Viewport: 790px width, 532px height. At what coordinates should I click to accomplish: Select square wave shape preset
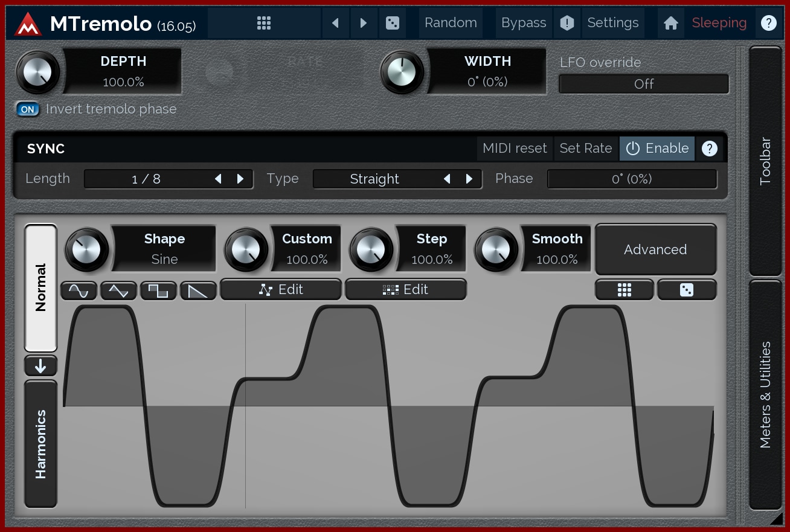[158, 291]
